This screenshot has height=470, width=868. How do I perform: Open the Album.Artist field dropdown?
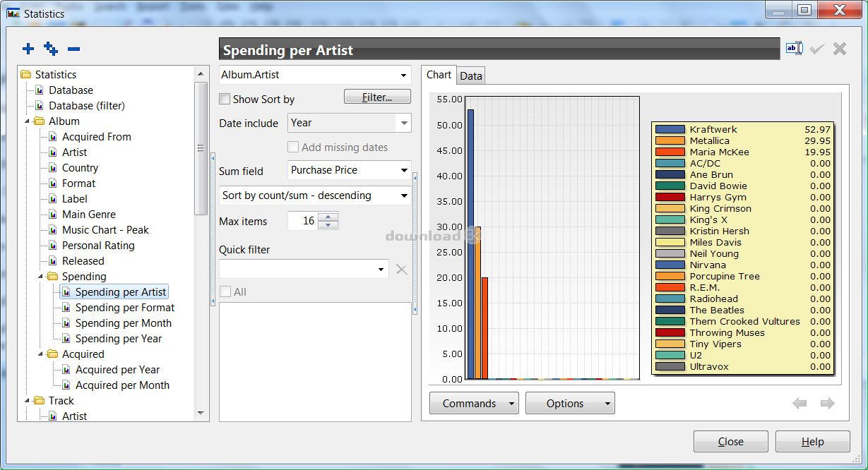click(404, 75)
